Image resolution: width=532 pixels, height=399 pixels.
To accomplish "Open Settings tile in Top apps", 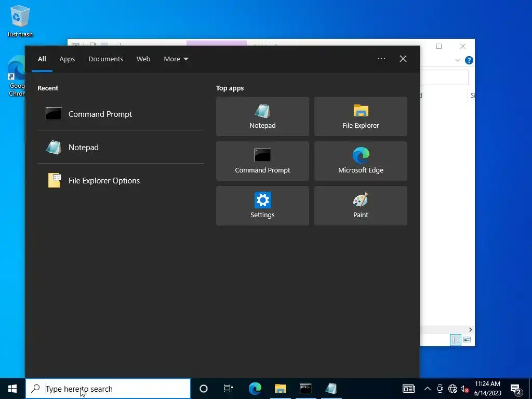I will point(262,206).
